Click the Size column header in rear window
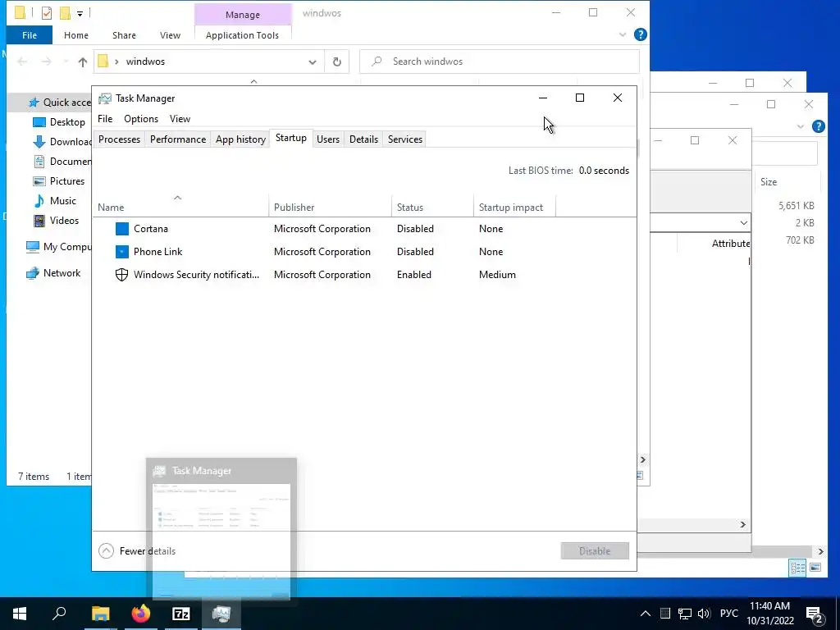Screen dimensions: 840x630 pyautogui.click(x=768, y=182)
